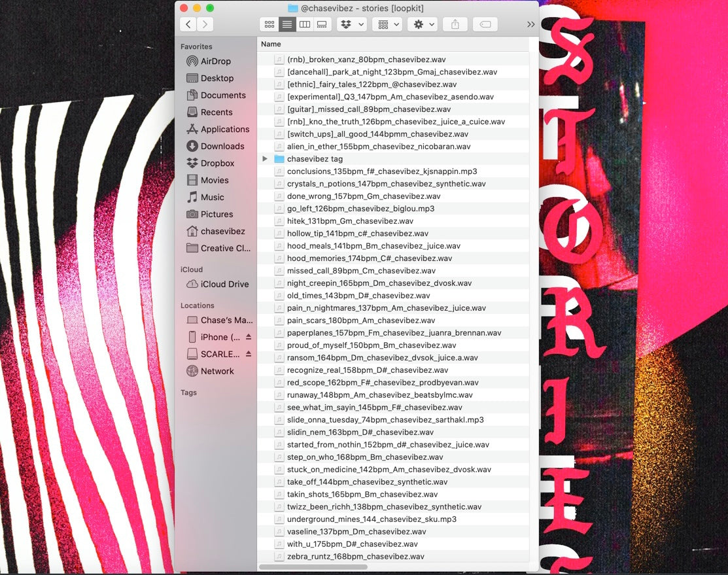Eject the SCARLE... drive
The height and width of the screenshot is (575, 728).
[249, 354]
